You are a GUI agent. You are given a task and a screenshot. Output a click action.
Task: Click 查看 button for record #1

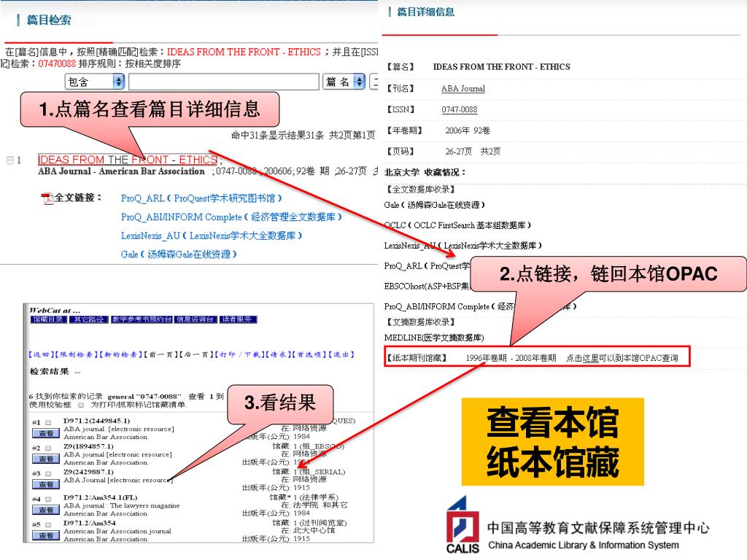coord(46,433)
